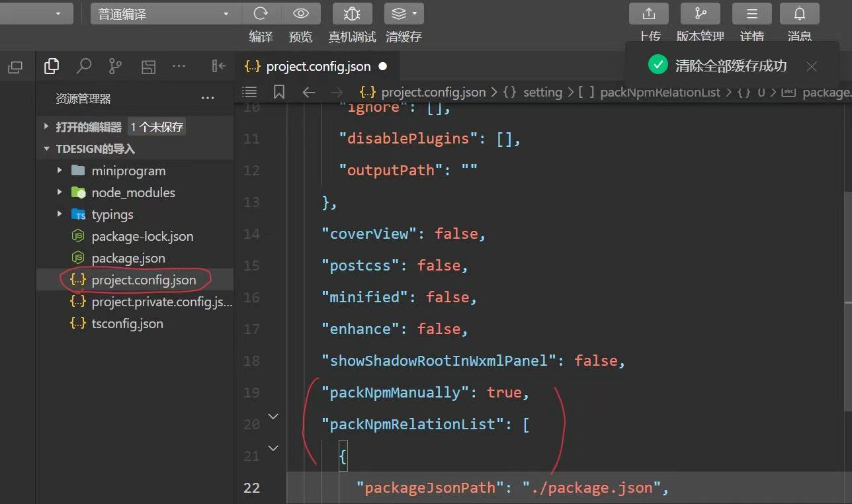The image size is (852, 504).
Task: Open the 消息 notifications panel
Action: (x=799, y=13)
